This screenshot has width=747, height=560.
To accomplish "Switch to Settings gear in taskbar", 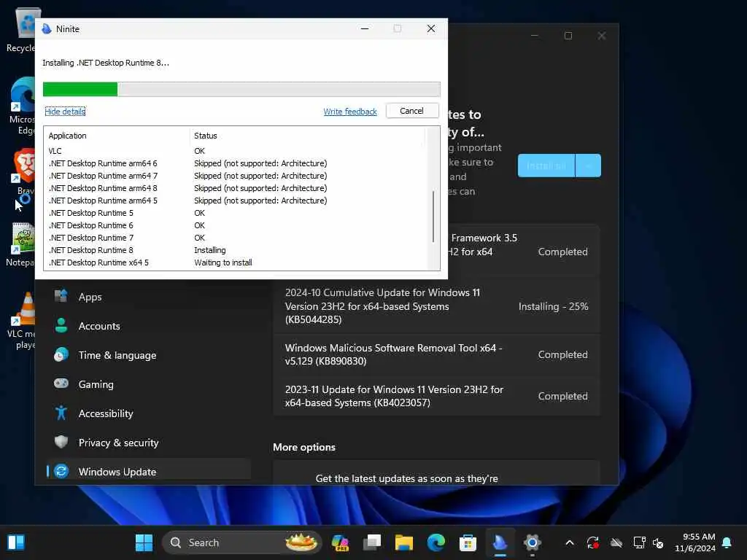I will click(x=532, y=542).
